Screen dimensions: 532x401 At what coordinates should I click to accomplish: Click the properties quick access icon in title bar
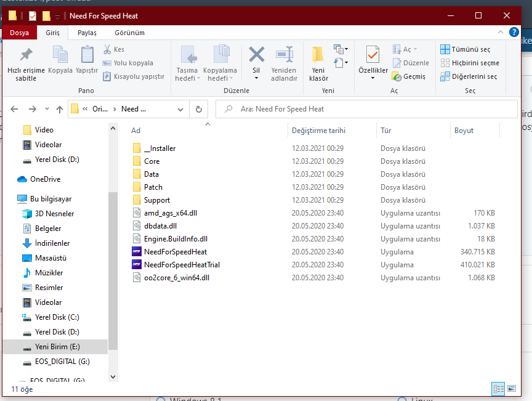(33, 15)
